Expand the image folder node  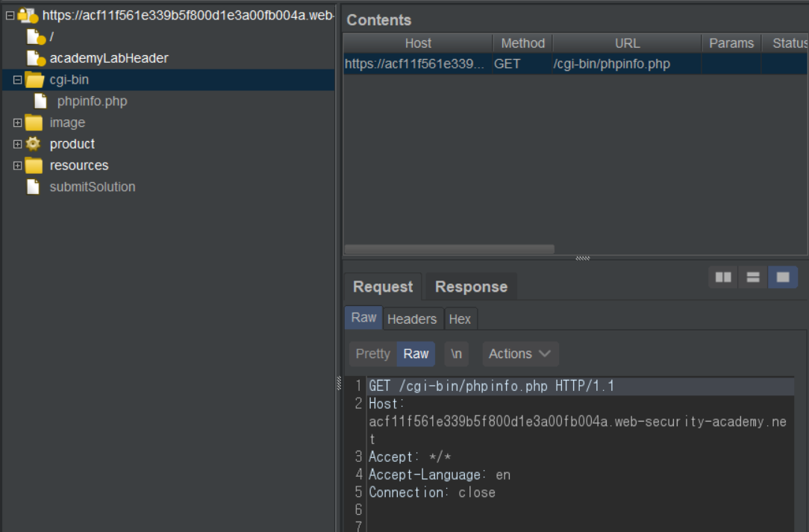(x=17, y=122)
